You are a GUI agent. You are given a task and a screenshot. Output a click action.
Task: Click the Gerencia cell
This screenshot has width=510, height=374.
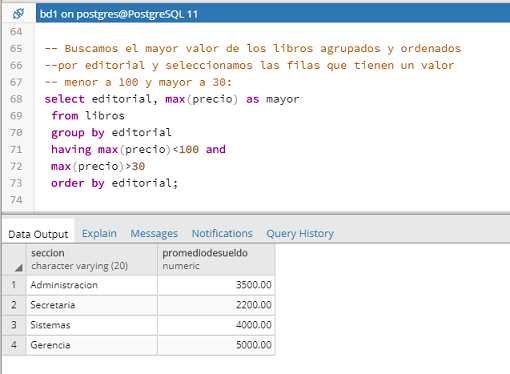point(92,345)
